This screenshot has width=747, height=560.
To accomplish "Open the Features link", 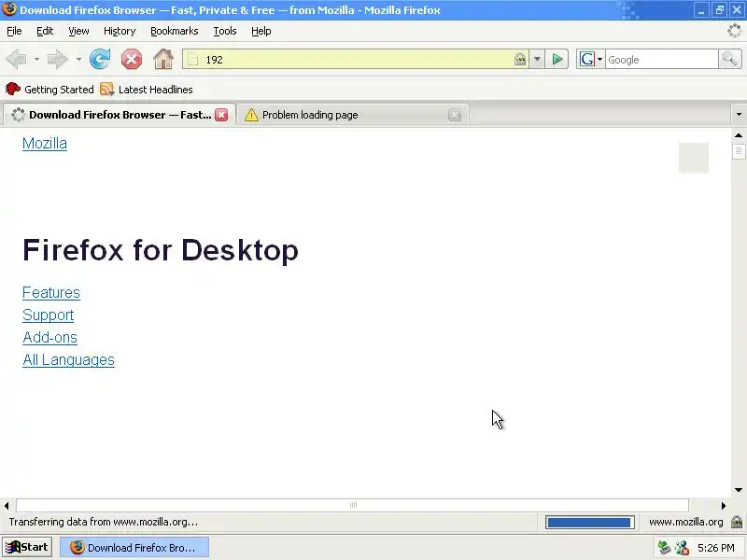I will [x=51, y=292].
